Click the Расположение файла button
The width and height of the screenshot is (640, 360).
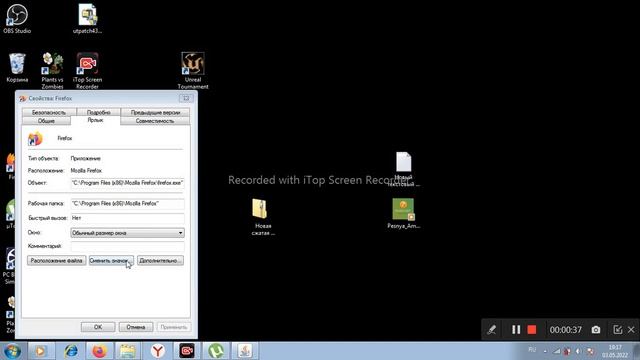[57, 260]
